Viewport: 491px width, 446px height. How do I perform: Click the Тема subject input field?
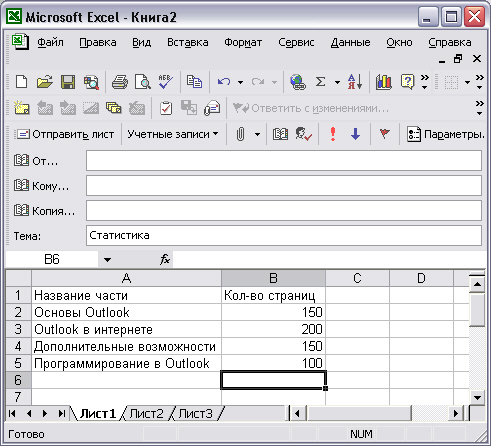pyautogui.click(x=284, y=235)
